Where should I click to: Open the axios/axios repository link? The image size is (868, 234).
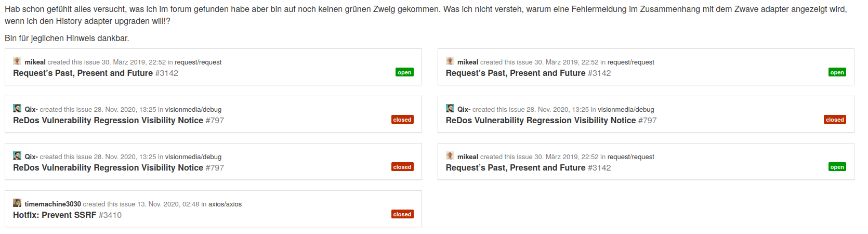[x=225, y=204]
